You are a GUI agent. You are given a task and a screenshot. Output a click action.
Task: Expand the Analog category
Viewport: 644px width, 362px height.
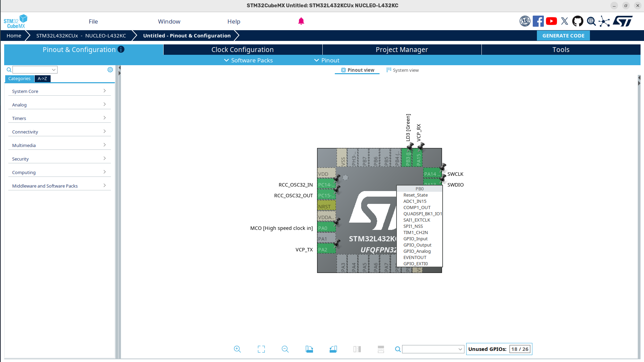point(59,105)
